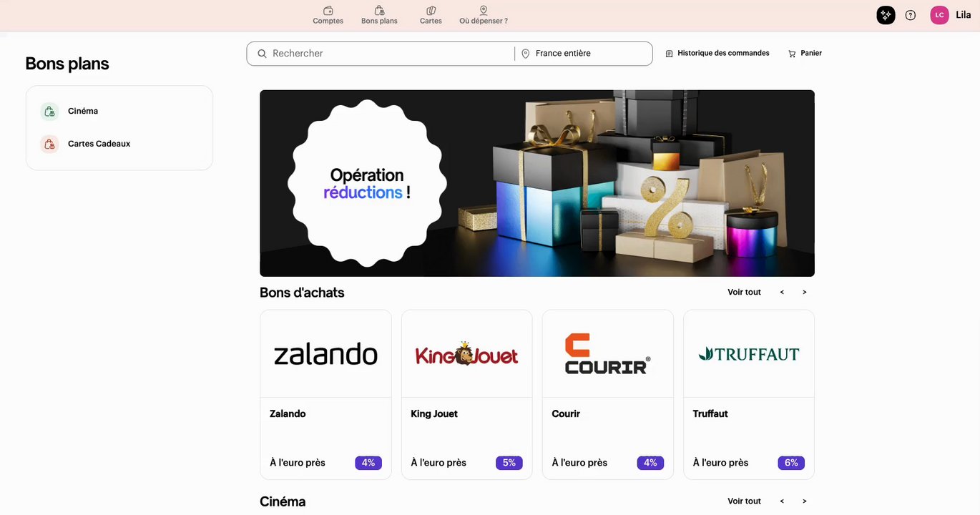Open the King Jouet logo card
The width and height of the screenshot is (980, 515).
(466, 354)
